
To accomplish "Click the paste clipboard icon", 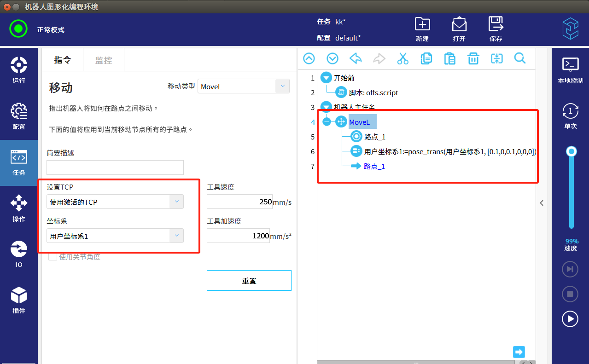I will point(449,58).
